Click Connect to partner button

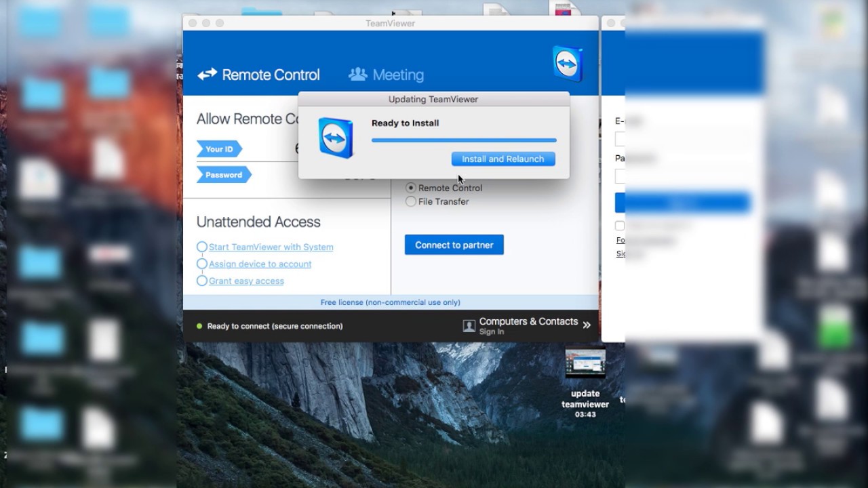454,245
